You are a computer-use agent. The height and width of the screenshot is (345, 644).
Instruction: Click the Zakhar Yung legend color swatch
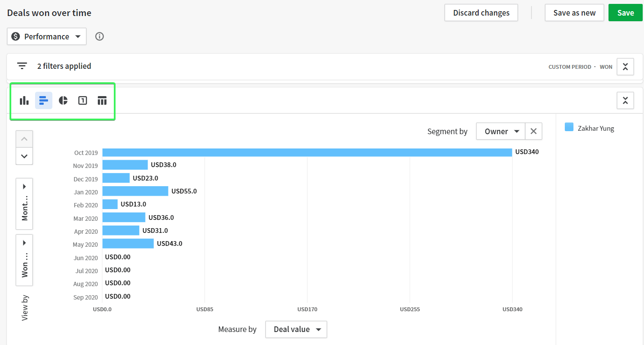click(x=569, y=127)
